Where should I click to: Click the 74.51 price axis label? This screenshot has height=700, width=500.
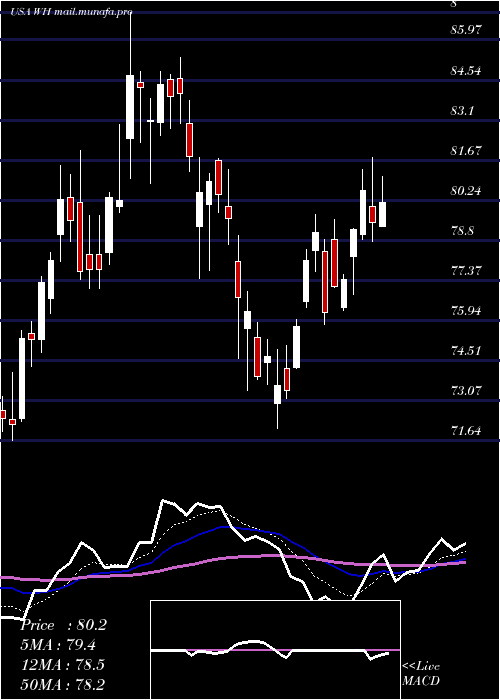click(467, 350)
